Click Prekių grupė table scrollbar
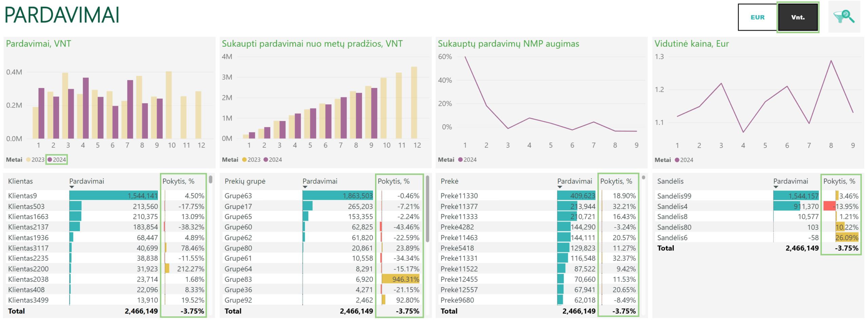The image size is (868, 322). 428,209
